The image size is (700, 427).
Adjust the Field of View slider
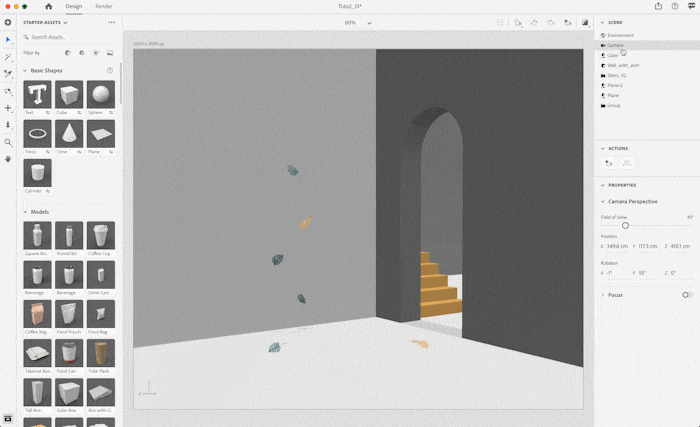[x=625, y=225]
